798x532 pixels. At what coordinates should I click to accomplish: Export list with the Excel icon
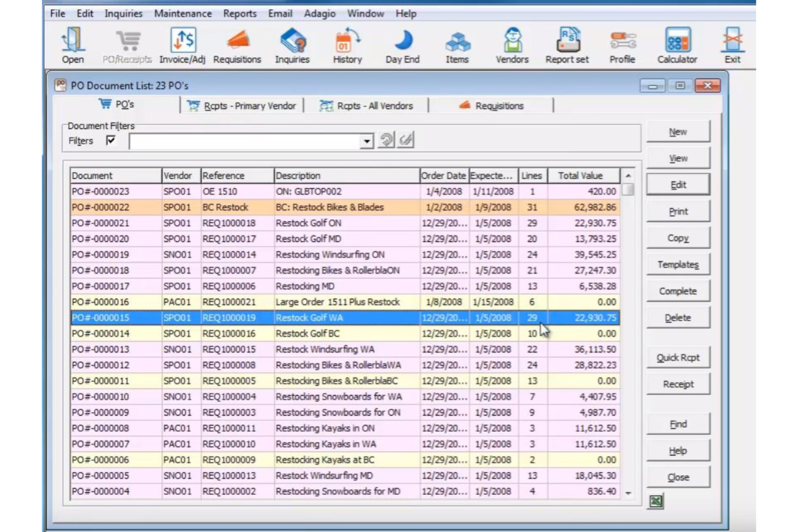tap(656, 501)
